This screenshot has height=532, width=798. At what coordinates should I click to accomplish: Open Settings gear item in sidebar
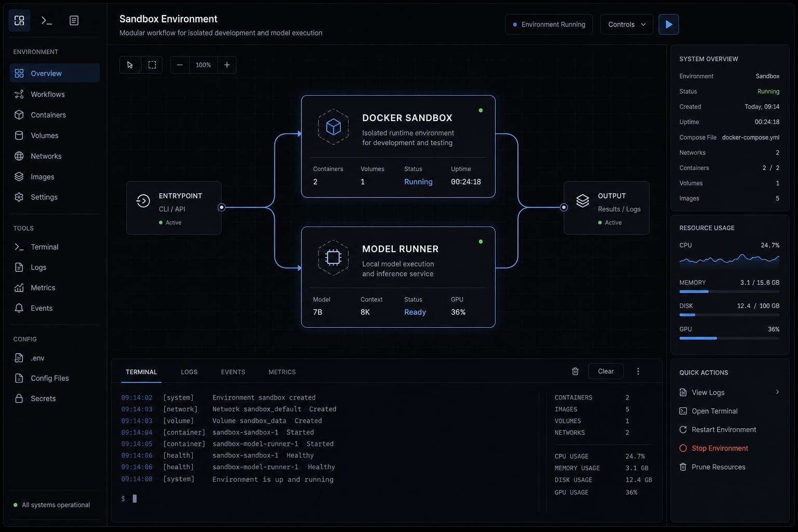pos(55,197)
